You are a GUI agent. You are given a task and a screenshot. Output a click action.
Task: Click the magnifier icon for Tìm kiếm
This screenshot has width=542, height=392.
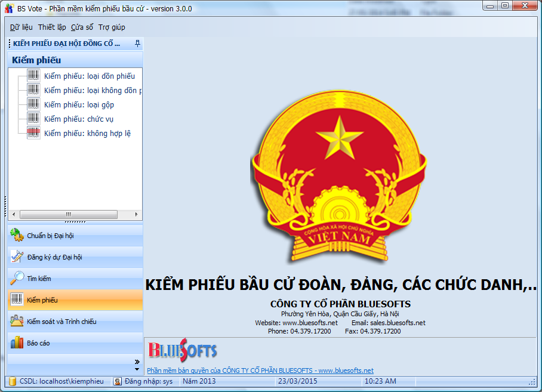(16, 279)
